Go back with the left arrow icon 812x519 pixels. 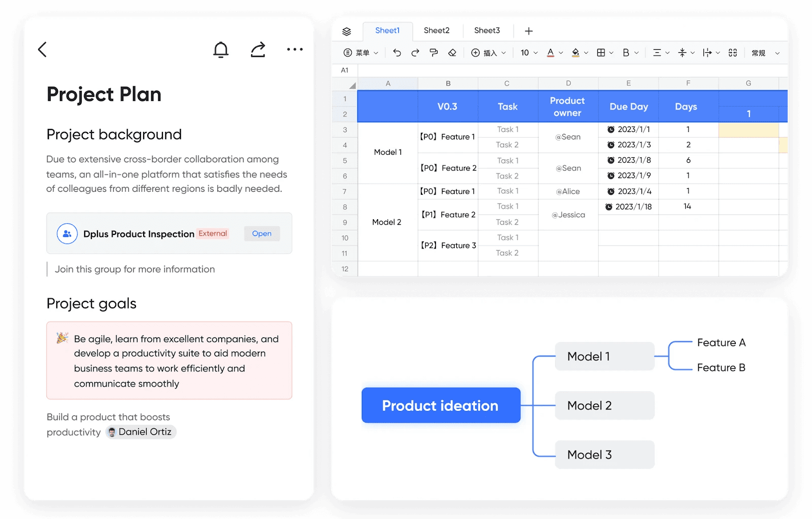(42, 49)
